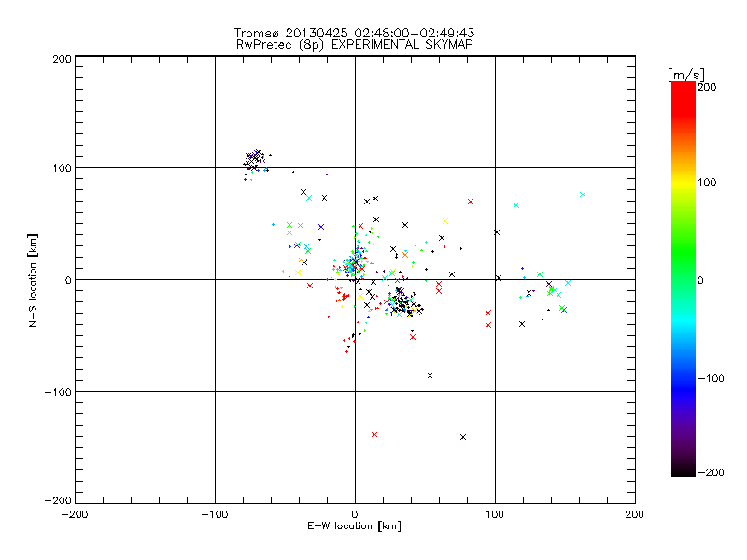Click the E-W axis "200" tick label
Viewport: 747px width, 560px height.
tap(635, 514)
